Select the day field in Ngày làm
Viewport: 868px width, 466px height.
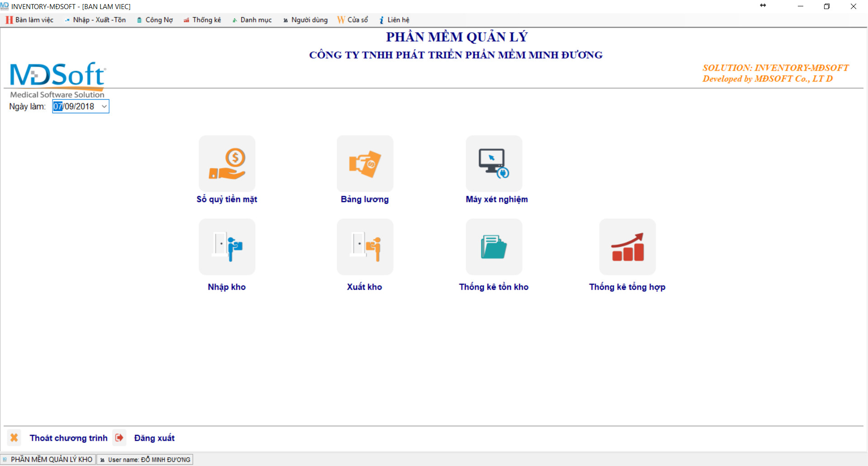58,106
